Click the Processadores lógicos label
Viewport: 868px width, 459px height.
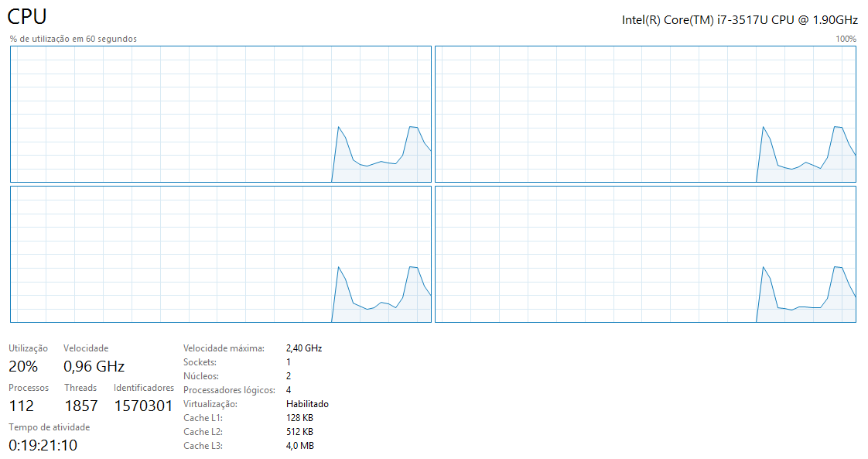[x=229, y=390]
